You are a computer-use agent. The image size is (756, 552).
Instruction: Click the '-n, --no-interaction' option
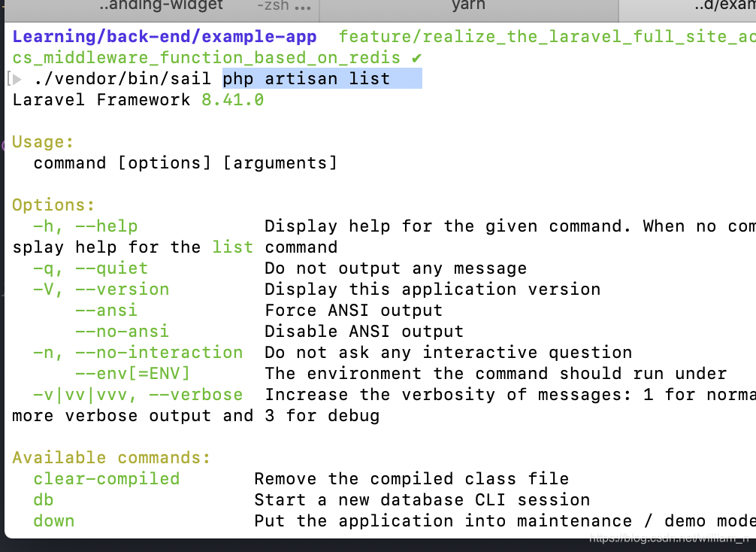point(138,353)
